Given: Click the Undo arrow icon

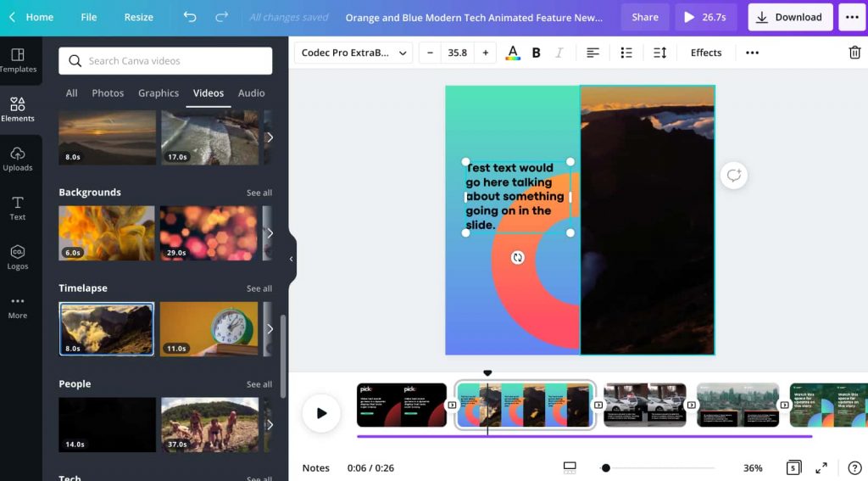Looking at the screenshot, I should coord(190,17).
